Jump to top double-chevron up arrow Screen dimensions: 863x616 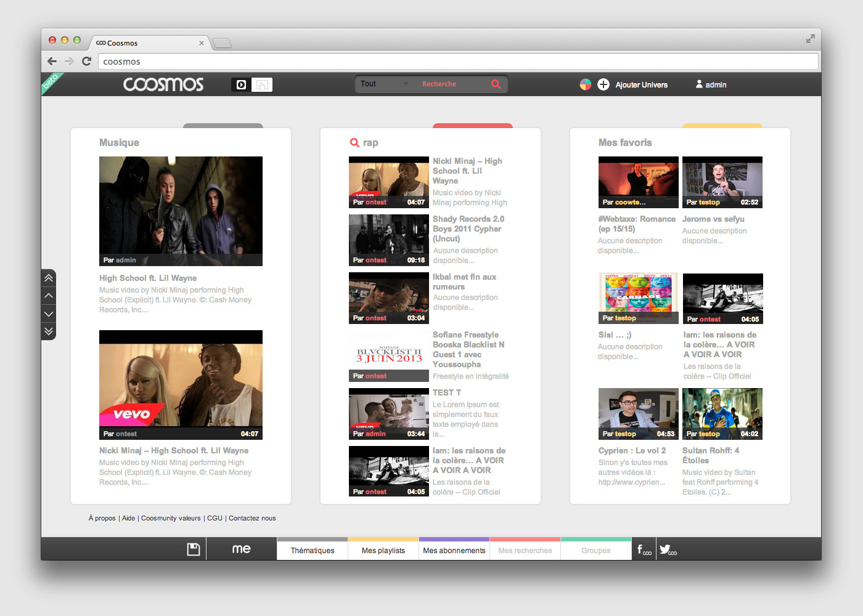[x=49, y=278]
